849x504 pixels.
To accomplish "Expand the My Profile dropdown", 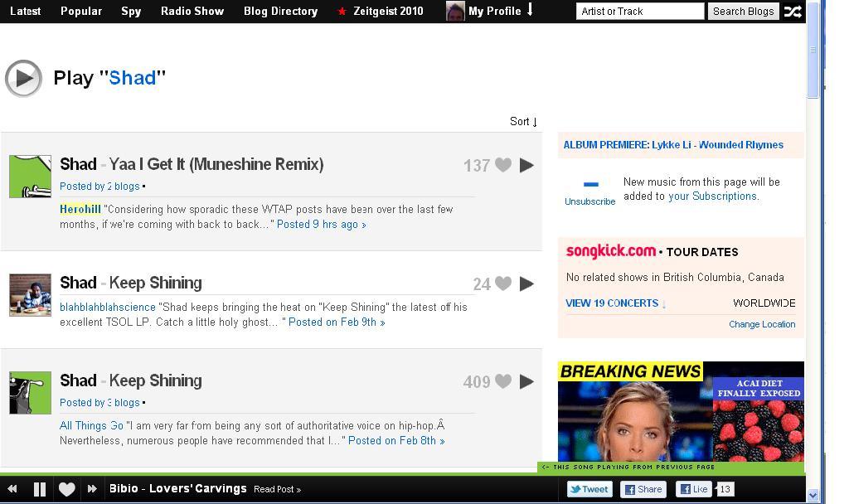I will point(501,11).
